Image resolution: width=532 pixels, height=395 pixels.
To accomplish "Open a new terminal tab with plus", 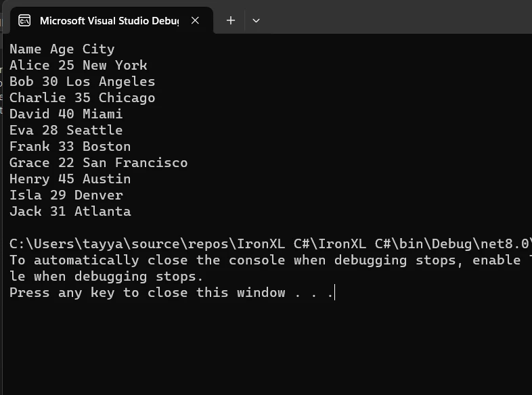I will 231,20.
